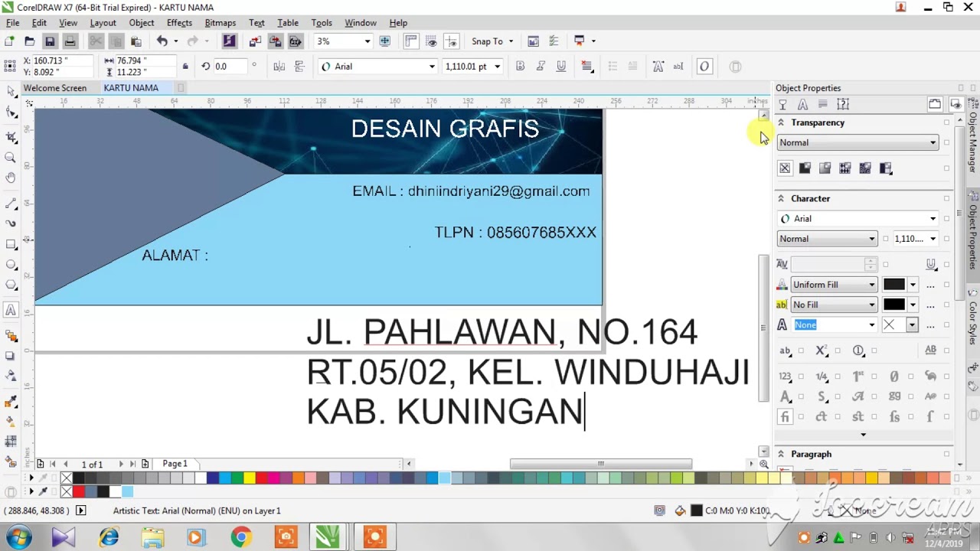
Task: Select the Rectangle tool
Action: (11, 245)
